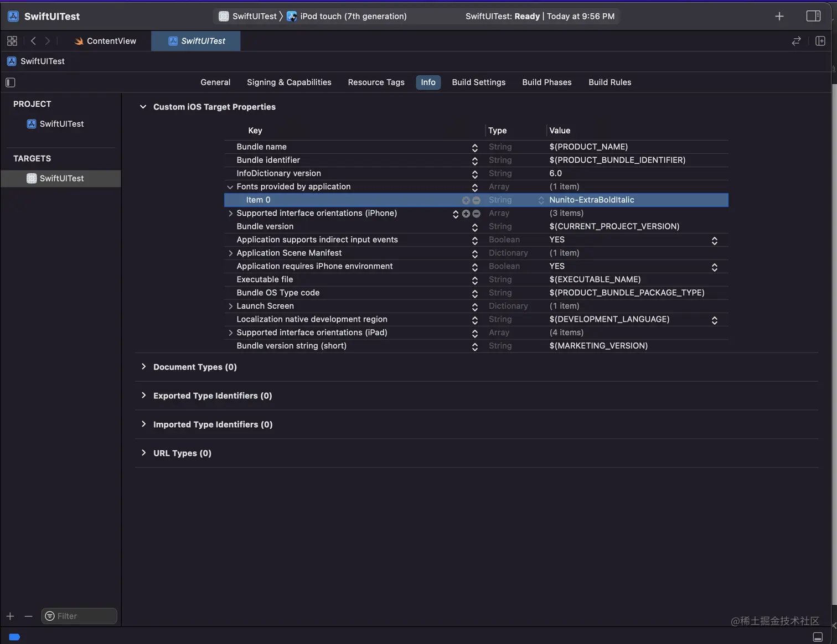The height and width of the screenshot is (644, 837).
Task: Select the Bundle version row
Action: pos(476,227)
